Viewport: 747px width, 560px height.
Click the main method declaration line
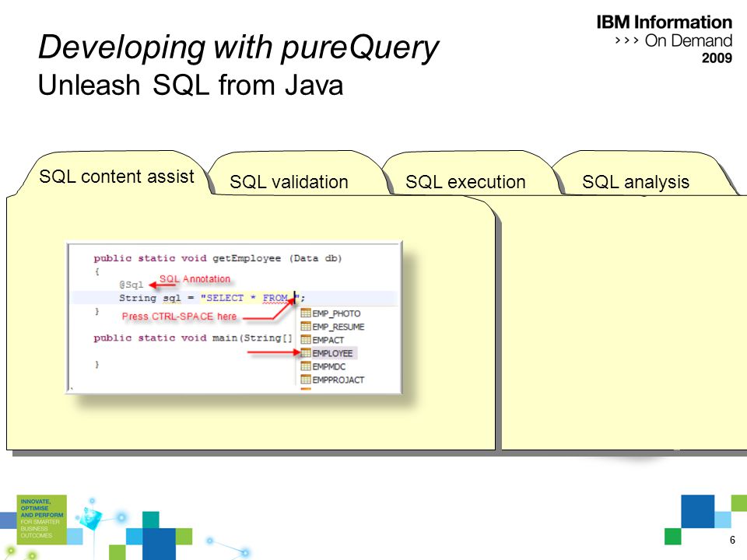[193, 338]
